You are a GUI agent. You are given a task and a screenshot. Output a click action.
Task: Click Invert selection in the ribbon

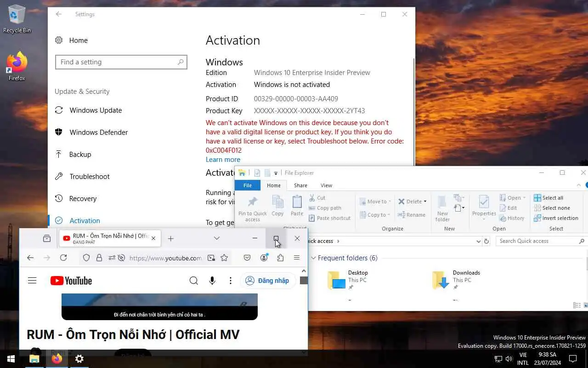pyautogui.click(x=556, y=218)
